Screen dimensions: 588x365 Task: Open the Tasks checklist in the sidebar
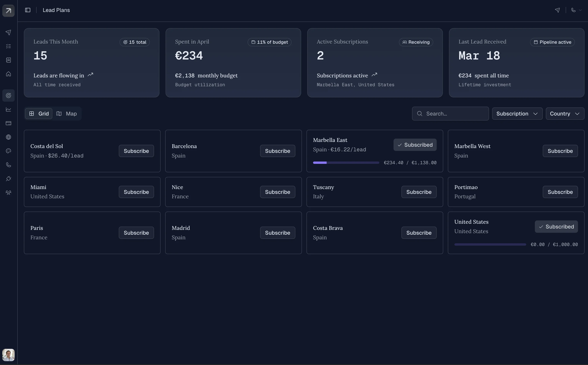pos(8,46)
